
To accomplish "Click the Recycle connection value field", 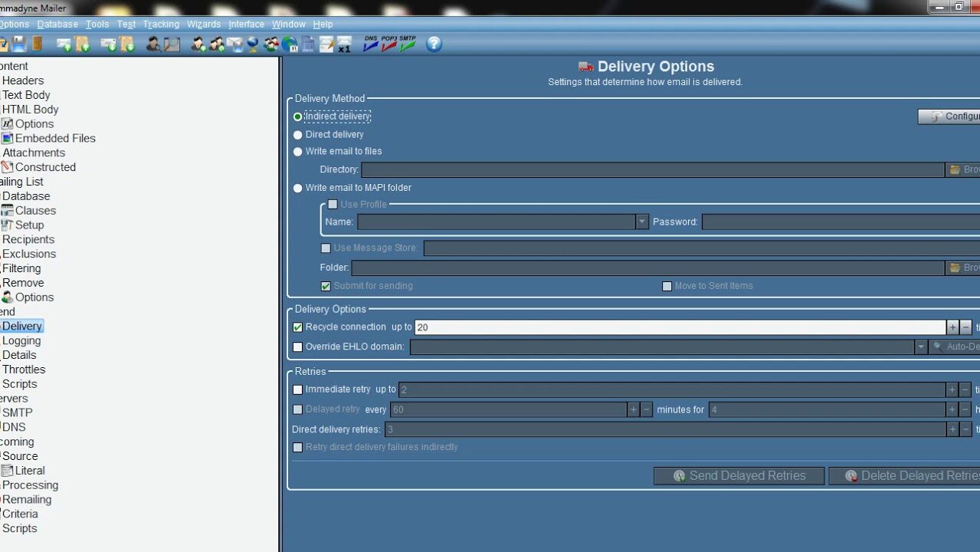I will coord(680,327).
